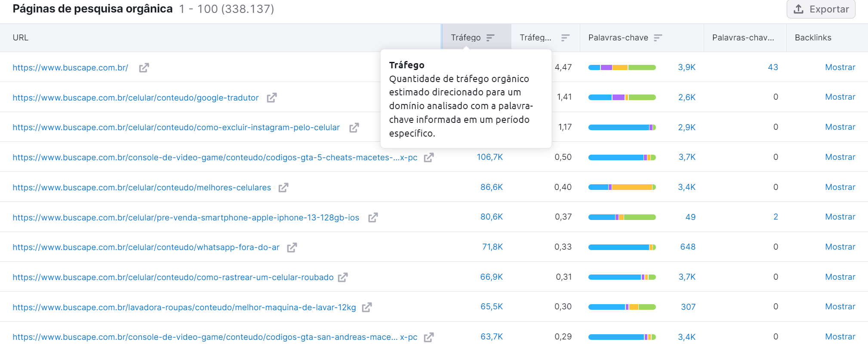Click the Exportar button
Image resolution: width=868 pixels, height=351 pixels.
821,9
